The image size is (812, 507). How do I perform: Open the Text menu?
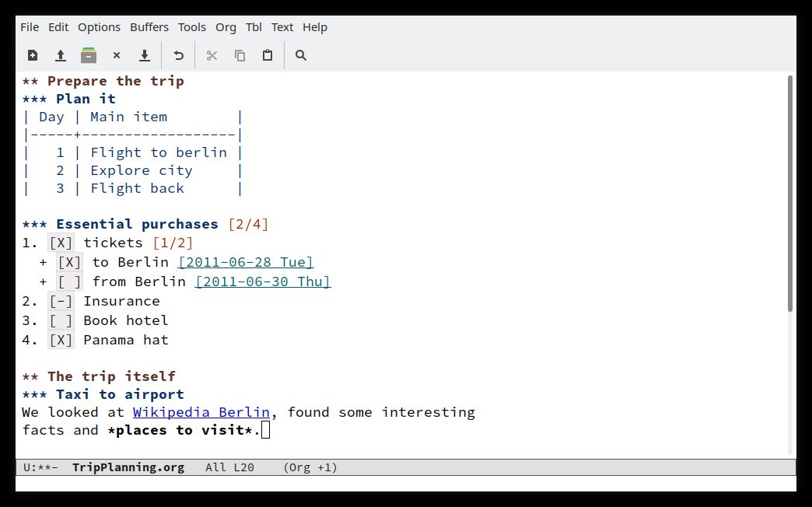282,27
